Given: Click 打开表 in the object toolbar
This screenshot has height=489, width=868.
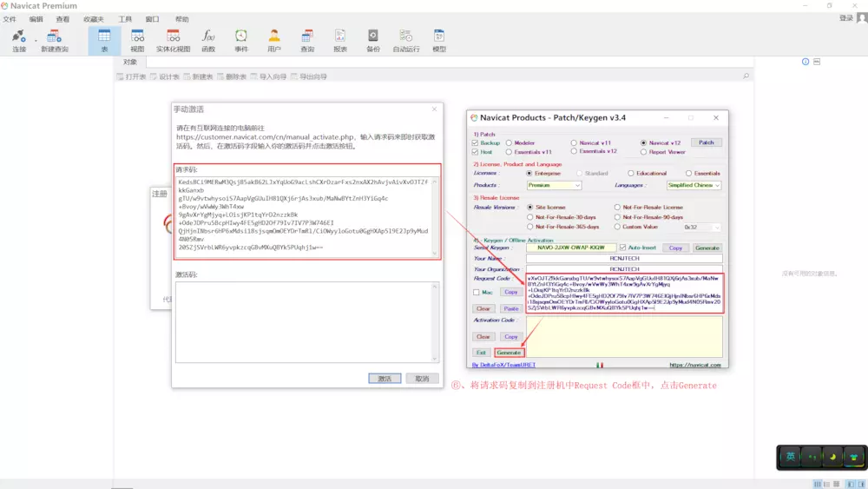Looking at the screenshot, I should [131, 76].
